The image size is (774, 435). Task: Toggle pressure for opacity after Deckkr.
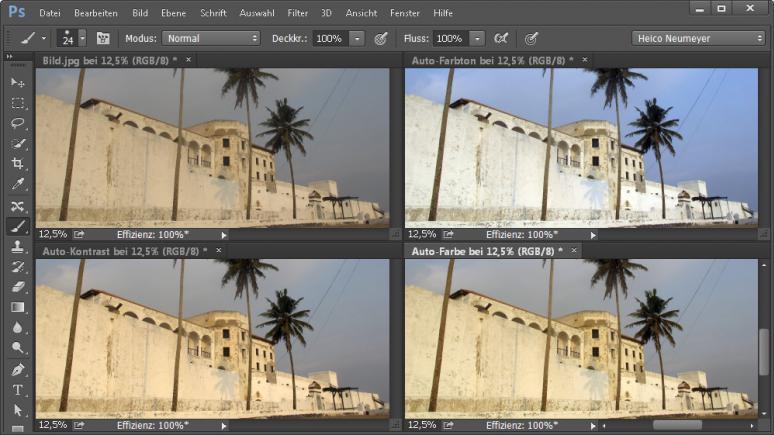click(381, 38)
